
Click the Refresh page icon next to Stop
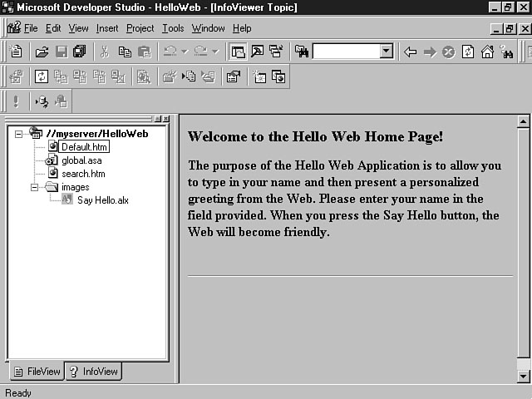tap(468, 52)
